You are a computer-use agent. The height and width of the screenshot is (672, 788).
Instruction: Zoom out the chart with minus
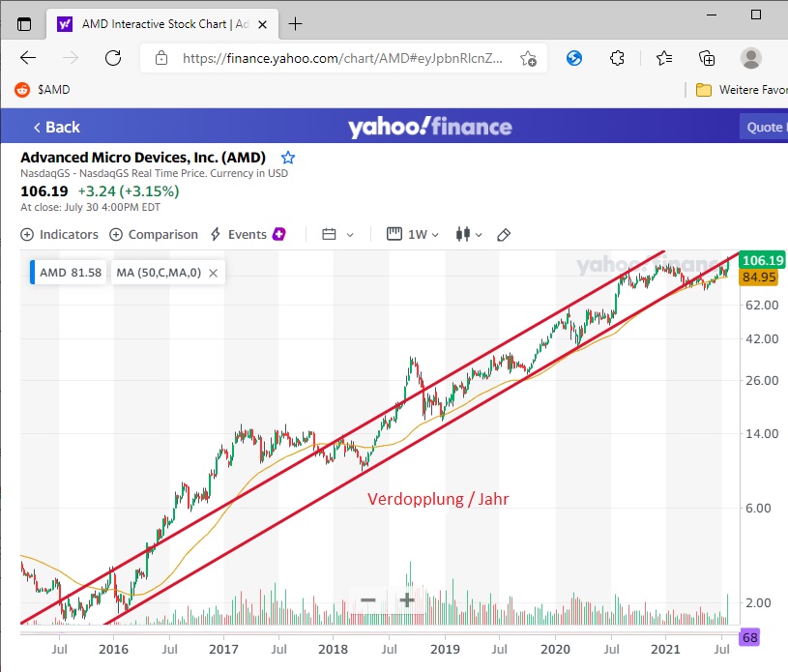(x=367, y=600)
